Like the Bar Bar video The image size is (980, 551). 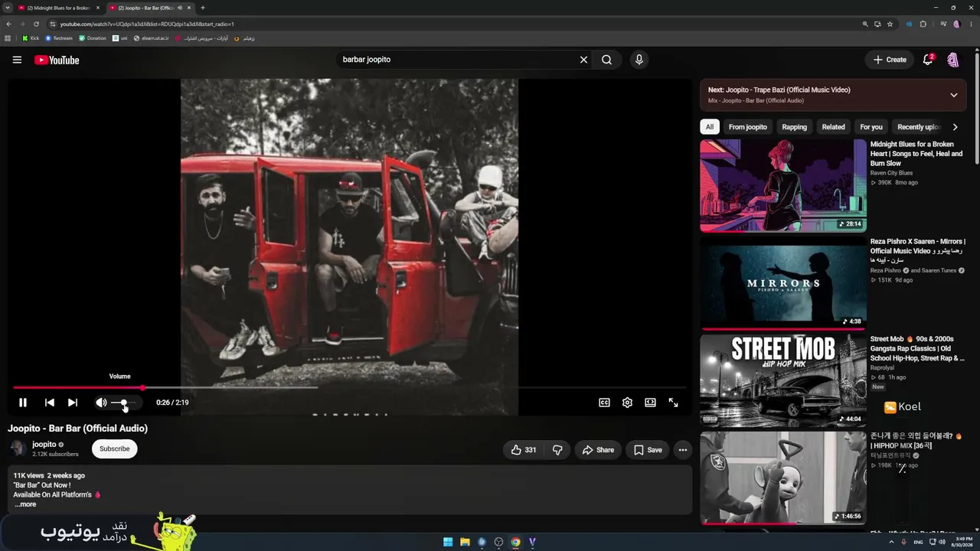pos(523,450)
